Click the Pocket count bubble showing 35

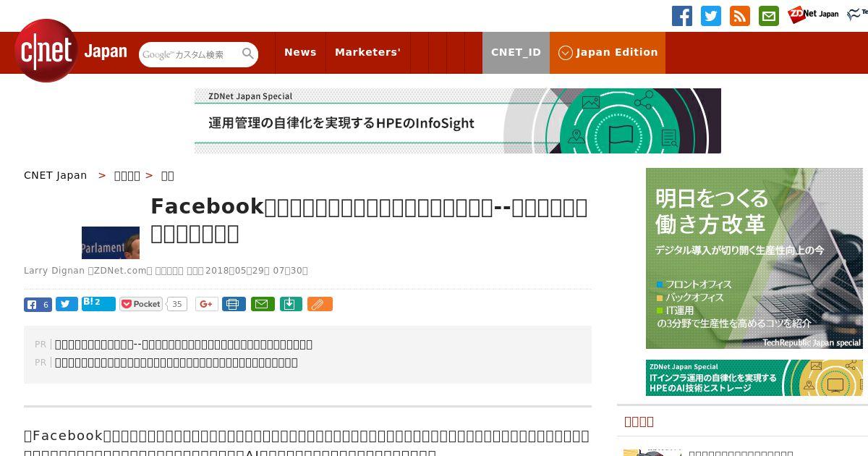pyautogui.click(x=177, y=304)
